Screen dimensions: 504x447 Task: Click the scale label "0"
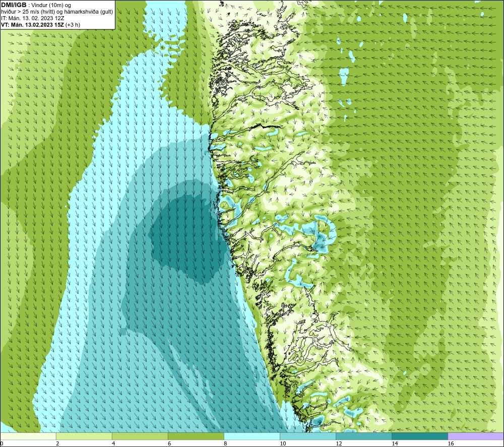(x=2, y=443)
